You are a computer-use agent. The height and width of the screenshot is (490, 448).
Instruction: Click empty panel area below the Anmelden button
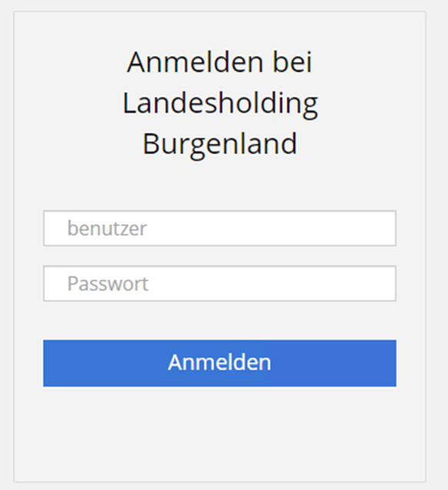click(220, 435)
